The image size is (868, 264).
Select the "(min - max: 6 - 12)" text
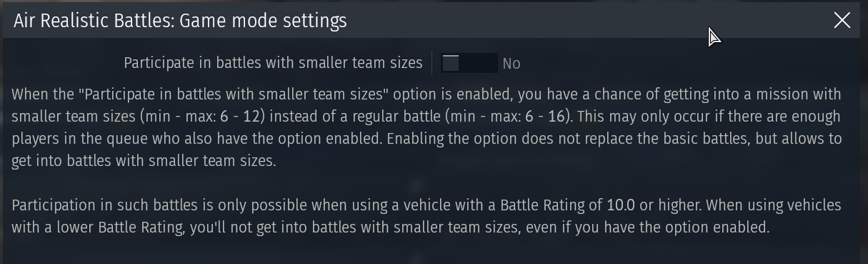(x=204, y=117)
